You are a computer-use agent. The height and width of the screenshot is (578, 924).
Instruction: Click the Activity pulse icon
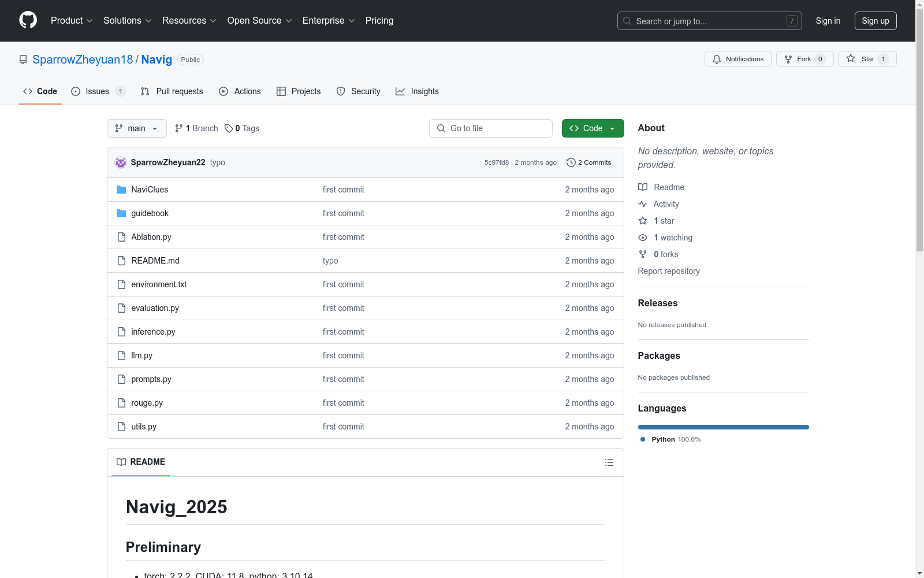point(643,204)
